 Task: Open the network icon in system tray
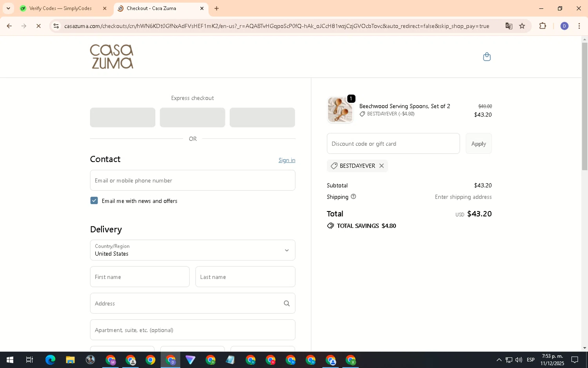pyautogui.click(x=509, y=360)
